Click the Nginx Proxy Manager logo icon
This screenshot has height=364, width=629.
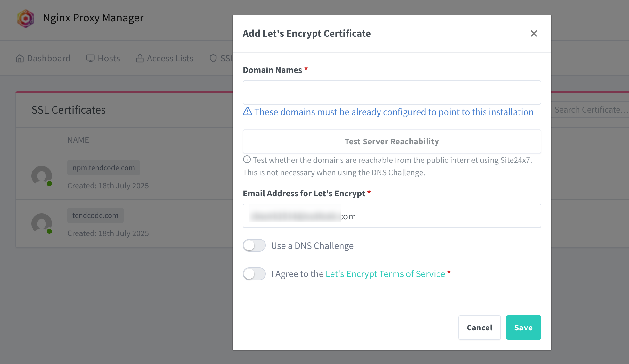(26, 18)
